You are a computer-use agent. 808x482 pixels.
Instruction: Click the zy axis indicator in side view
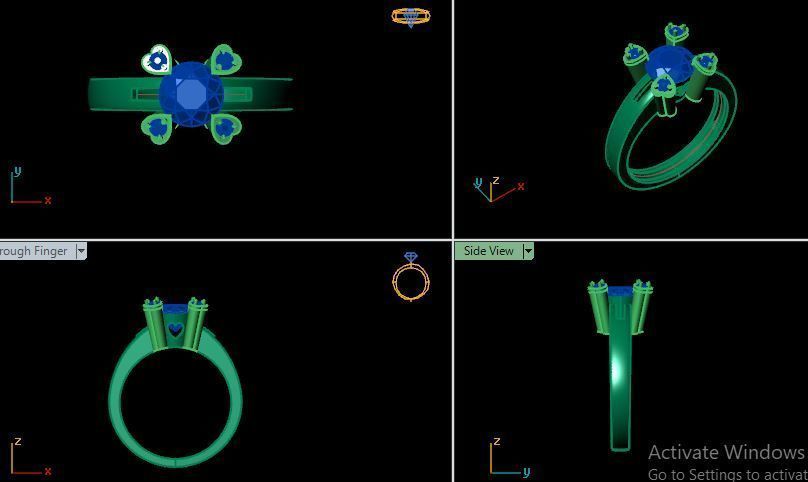click(510, 456)
